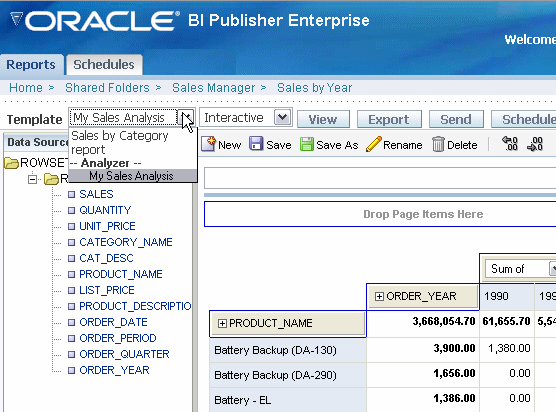Image resolution: width=556 pixels, height=412 pixels.
Task: Select the ORDER_QUARTER tree field
Action: pos(124,354)
